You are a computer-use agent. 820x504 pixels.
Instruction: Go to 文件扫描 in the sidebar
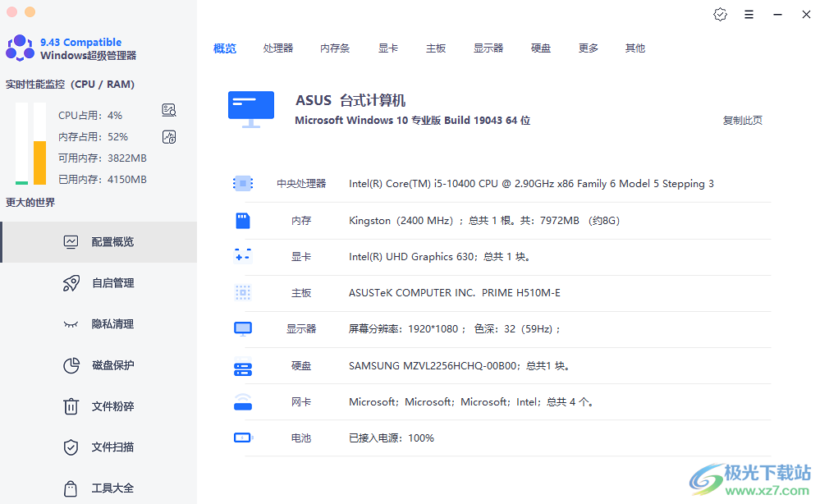(x=98, y=447)
